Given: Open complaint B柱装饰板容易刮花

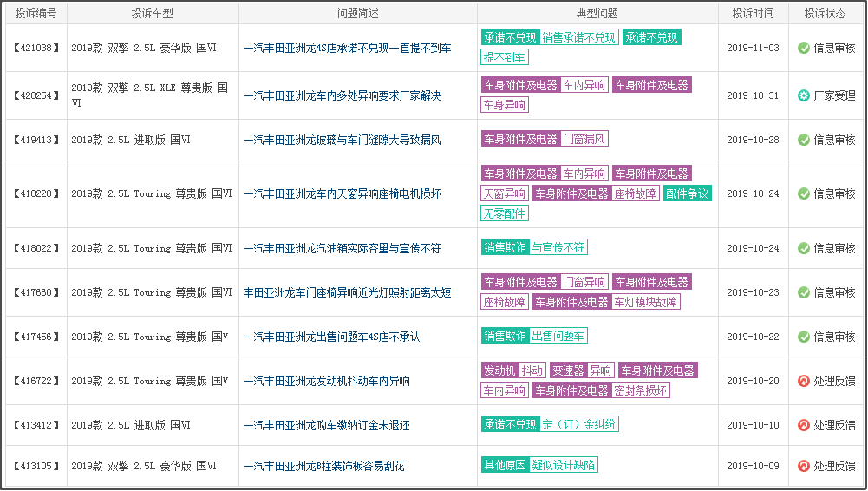Looking at the screenshot, I should [323, 466].
